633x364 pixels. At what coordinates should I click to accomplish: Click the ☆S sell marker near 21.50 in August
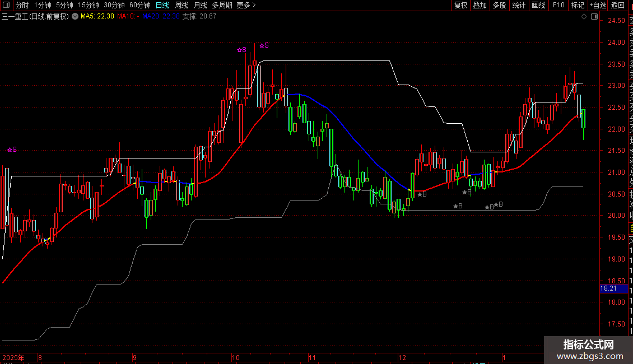point(12,150)
